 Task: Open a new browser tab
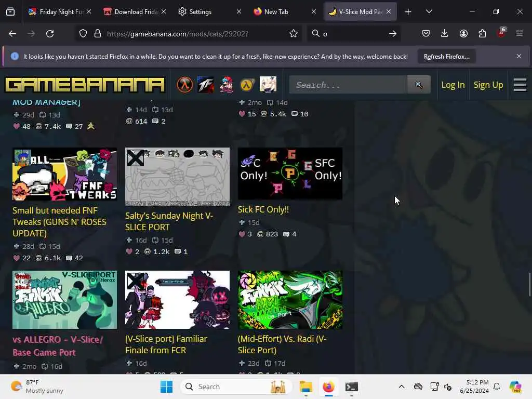[x=408, y=12]
